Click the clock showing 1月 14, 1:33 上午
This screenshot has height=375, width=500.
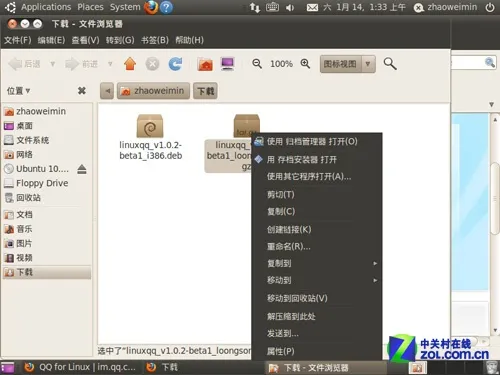365,7
